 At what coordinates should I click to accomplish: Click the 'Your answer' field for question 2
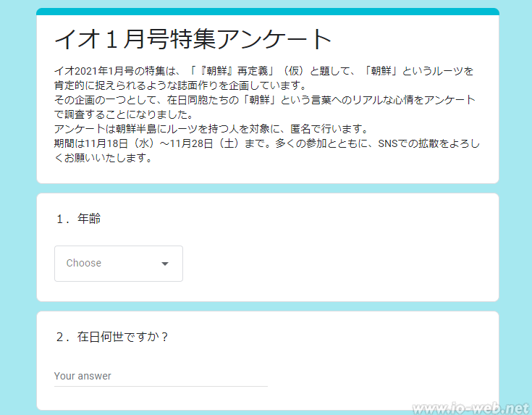click(x=161, y=377)
